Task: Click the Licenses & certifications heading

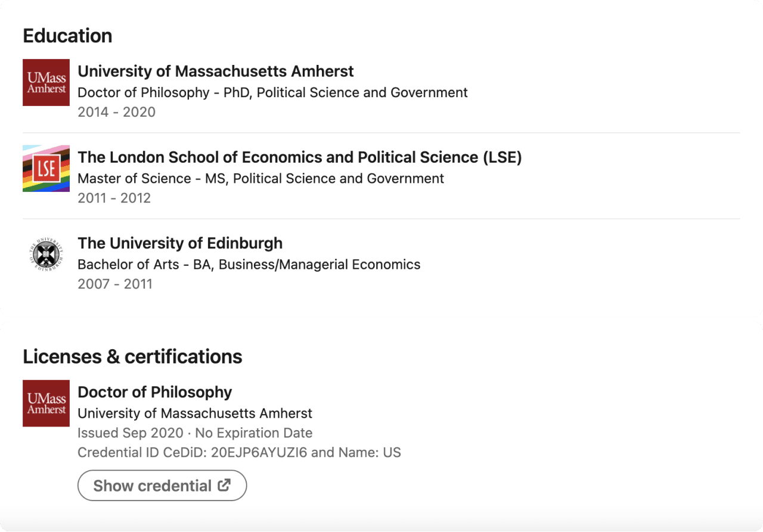Action: coord(132,357)
